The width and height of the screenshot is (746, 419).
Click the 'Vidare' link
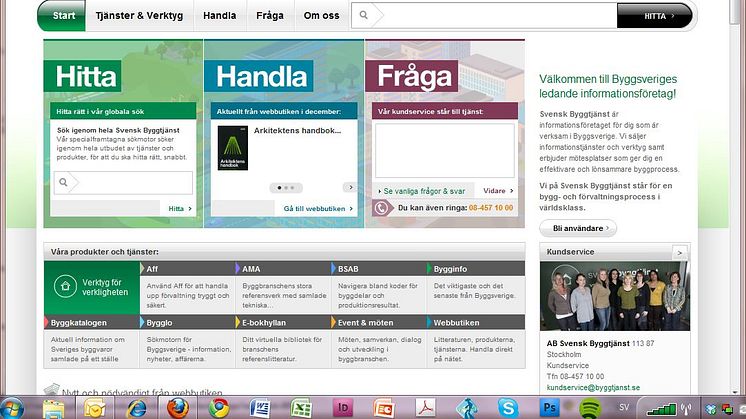498,191
